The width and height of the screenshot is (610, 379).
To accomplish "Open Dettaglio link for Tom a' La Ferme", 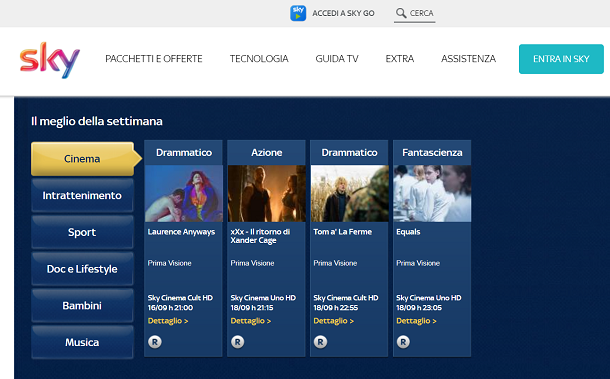I will (333, 321).
